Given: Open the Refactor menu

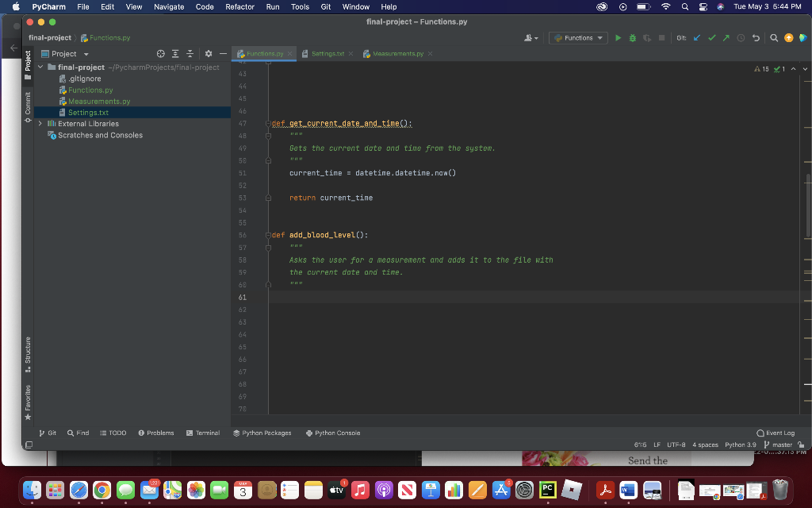Looking at the screenshot, I should [x=239, y=6].
